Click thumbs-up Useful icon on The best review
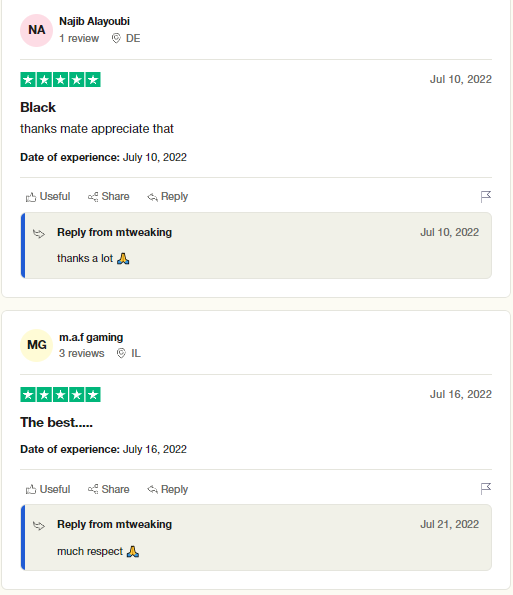513x595 pixels. tap(31, 490)
